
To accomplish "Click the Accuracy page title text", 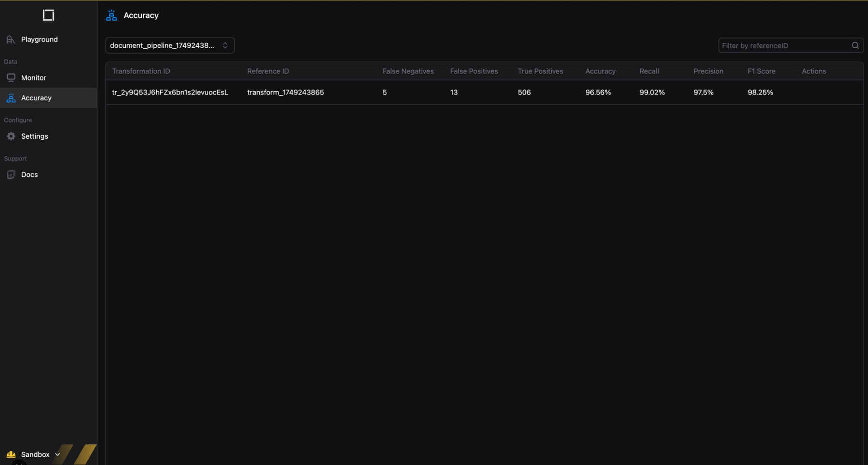I will click(x=141, y=15).
